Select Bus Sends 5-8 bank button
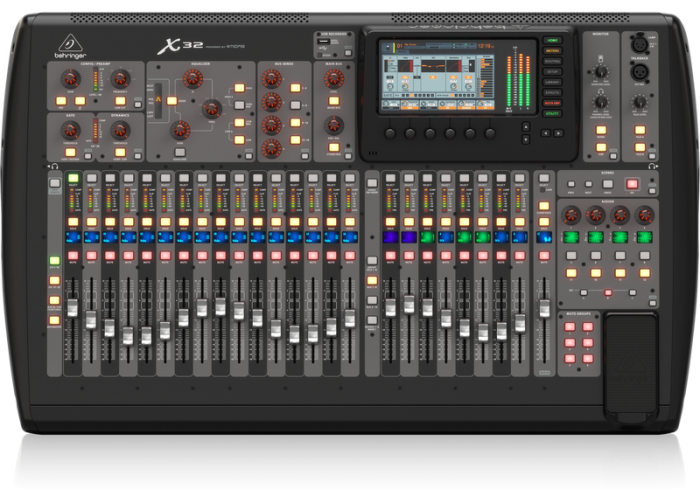This screenshot has width=700, height=500. click(x=295, y=105)
